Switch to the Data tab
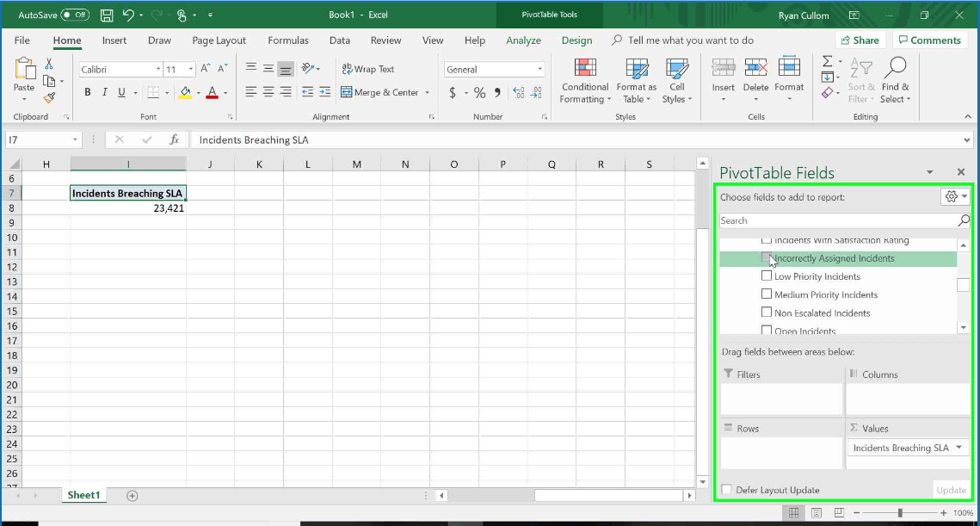The height and width of the screenshot is (526, 980). (x=339, y=40)
